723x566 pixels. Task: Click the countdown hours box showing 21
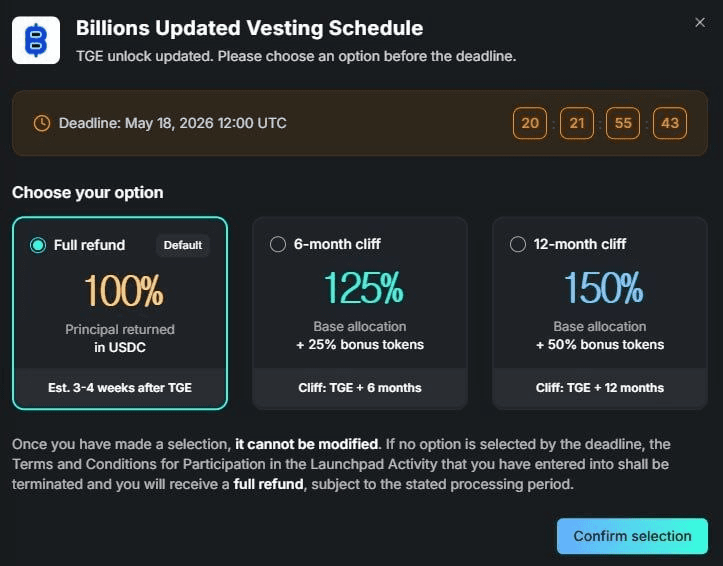click(x=576, y=123)
